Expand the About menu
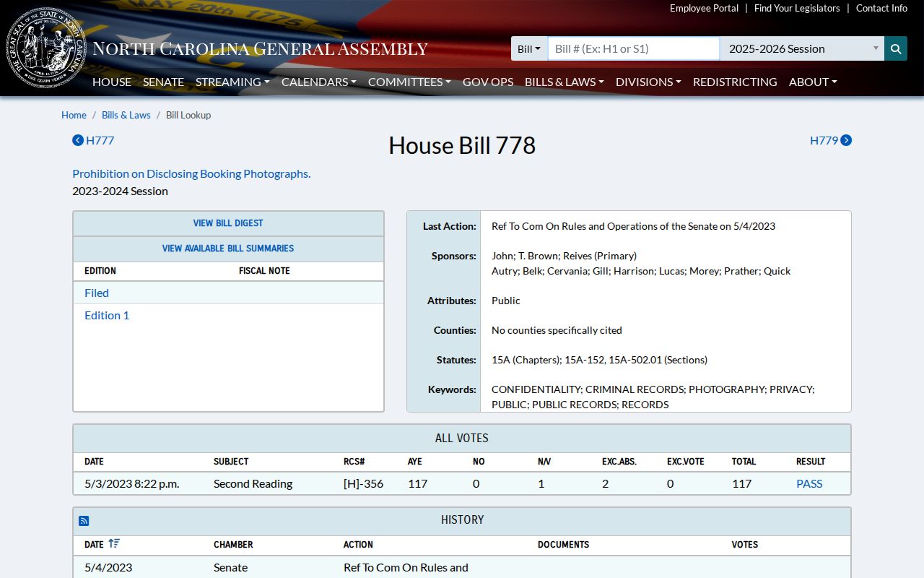Viewport: 924px width, 578px height. pyautogui.click(x=813, y=82)
